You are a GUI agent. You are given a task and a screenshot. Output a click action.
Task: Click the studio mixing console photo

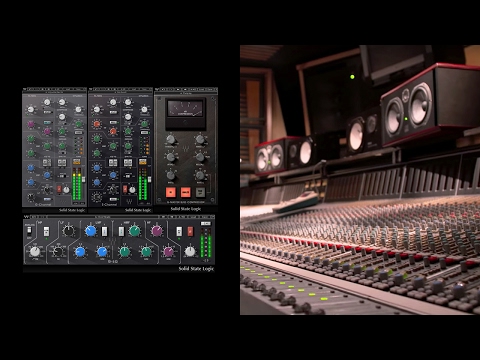click(x=360, y=180)
